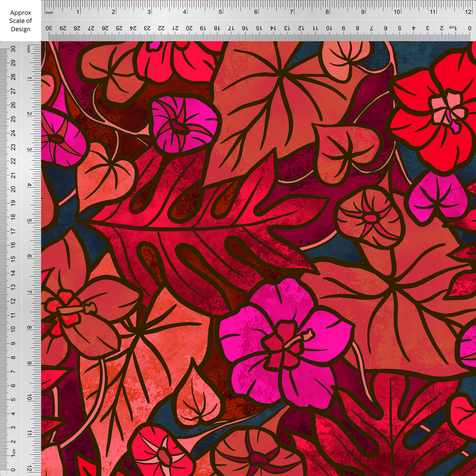Click the "inch" label on the left ruler
The width and height of the screenshot is (476, 476).
pos(29,49)
